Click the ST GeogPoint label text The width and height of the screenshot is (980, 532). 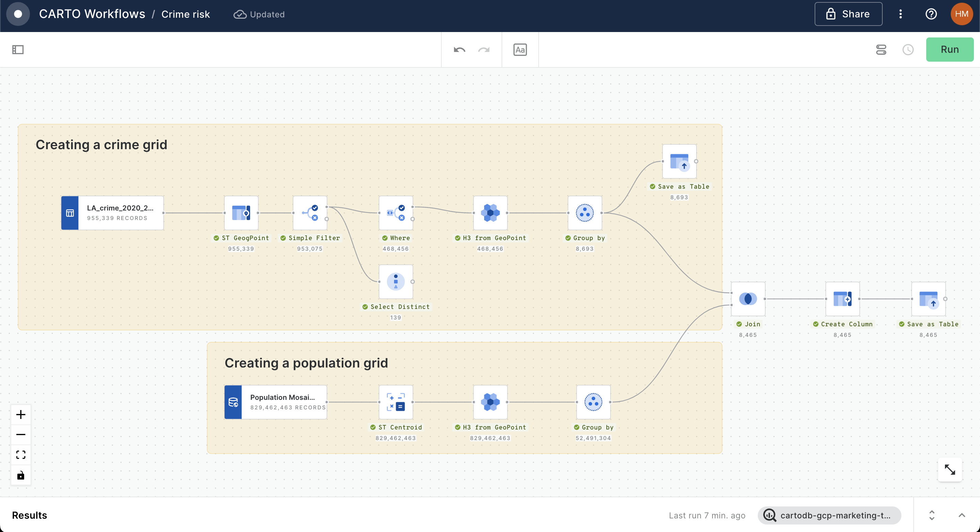click(245, 238)
